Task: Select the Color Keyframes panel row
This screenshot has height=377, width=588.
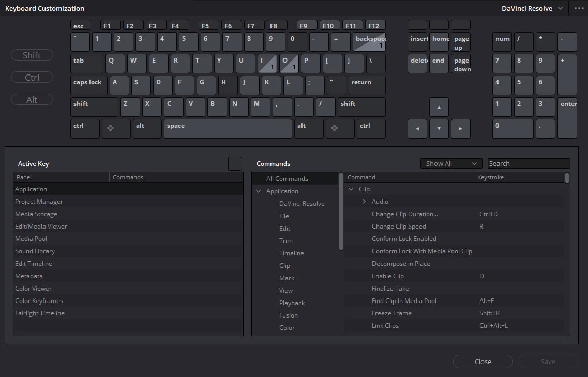Action: (128, 300)
